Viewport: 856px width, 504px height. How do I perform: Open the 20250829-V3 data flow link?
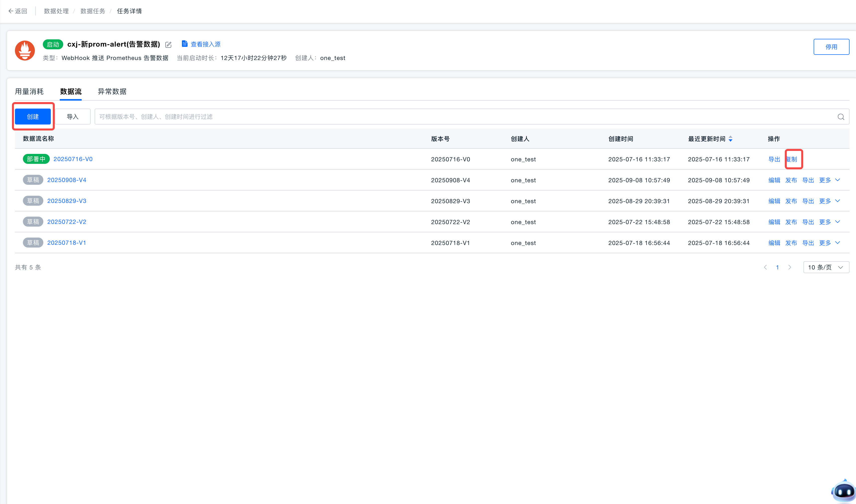coord(66,201)
